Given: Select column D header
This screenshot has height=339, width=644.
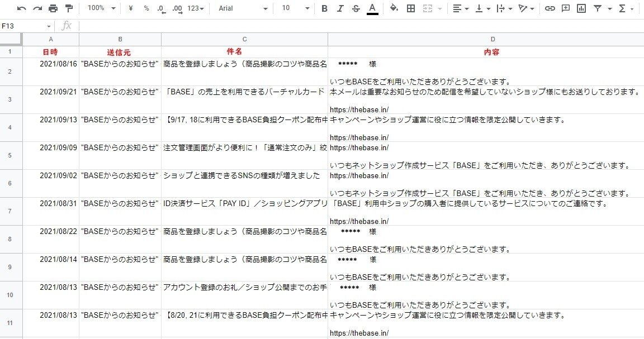Looking at the screenshot, I should (493, 39).
